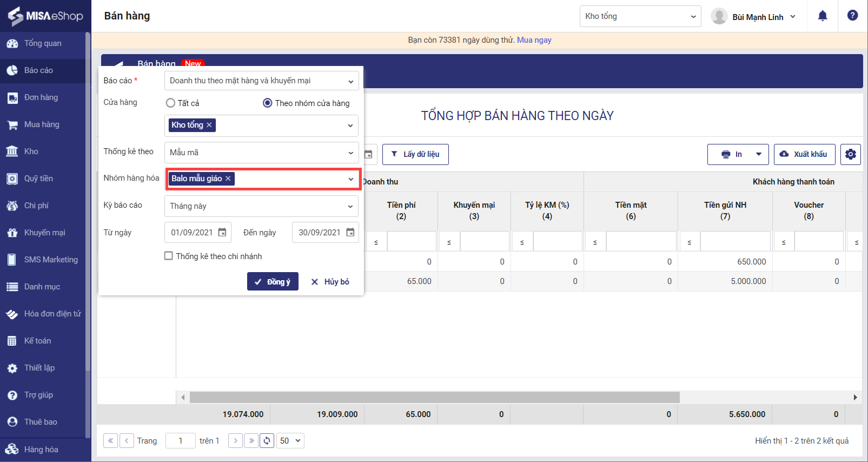Screen dimensions: 868x462
Task: Click the Tiền mặt filter field
Action: [641, 241]
